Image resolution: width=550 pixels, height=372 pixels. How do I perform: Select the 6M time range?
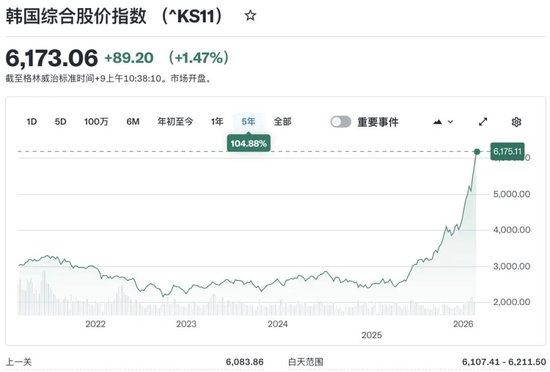tap(133, 122)
